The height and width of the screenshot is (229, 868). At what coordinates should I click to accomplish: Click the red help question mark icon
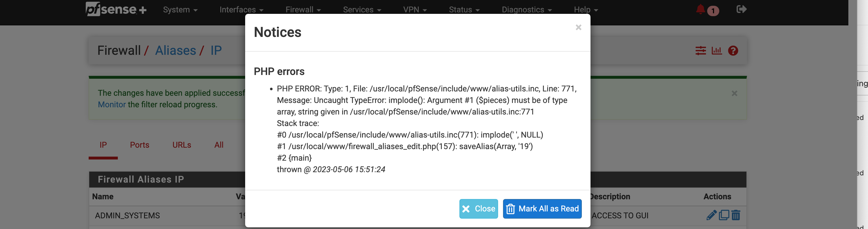(x=733, y=51)
